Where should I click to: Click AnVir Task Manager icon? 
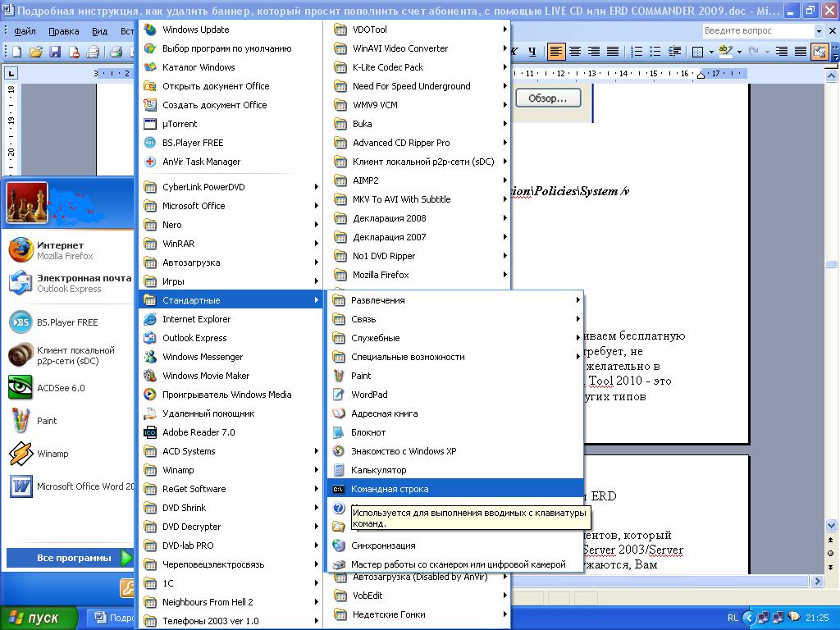[x=150, y=162]
